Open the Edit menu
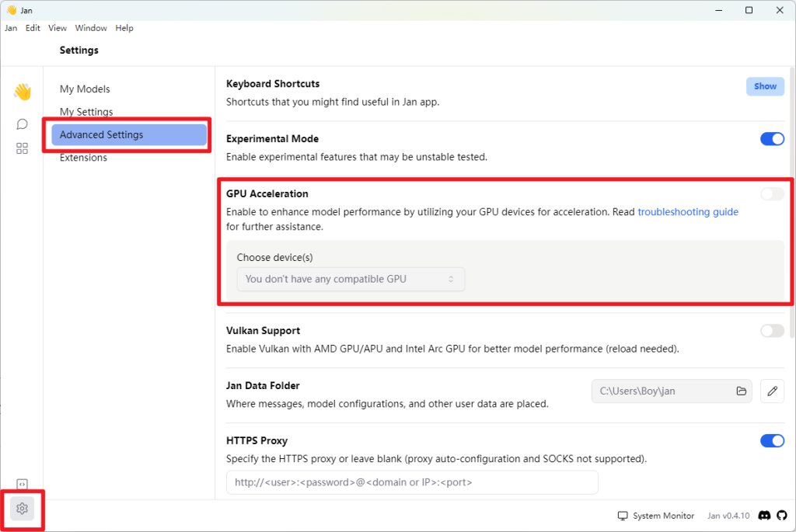This screenshot has height=532, width=796. [x=33, y=28]
